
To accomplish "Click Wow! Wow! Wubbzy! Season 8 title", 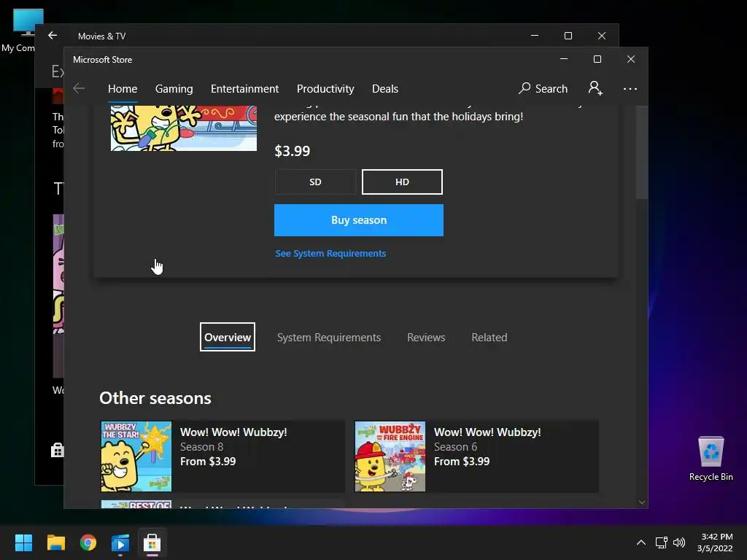I will pos(233,432).
